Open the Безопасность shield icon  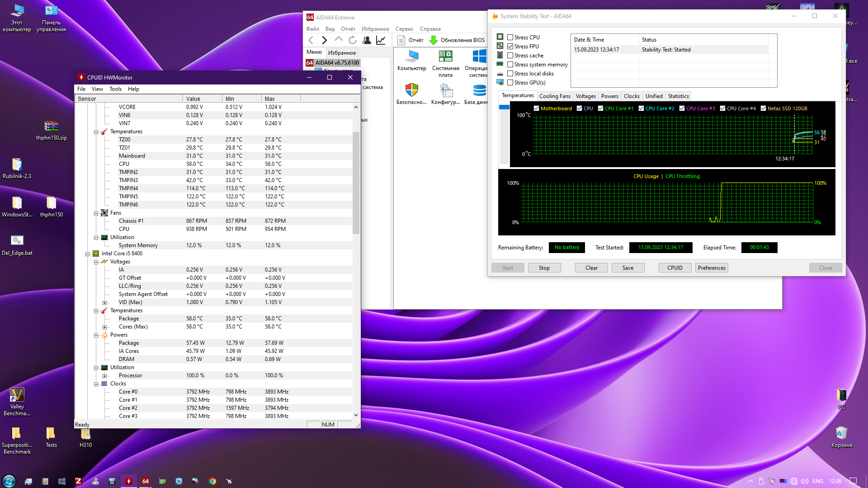click(x=411, y=90)
